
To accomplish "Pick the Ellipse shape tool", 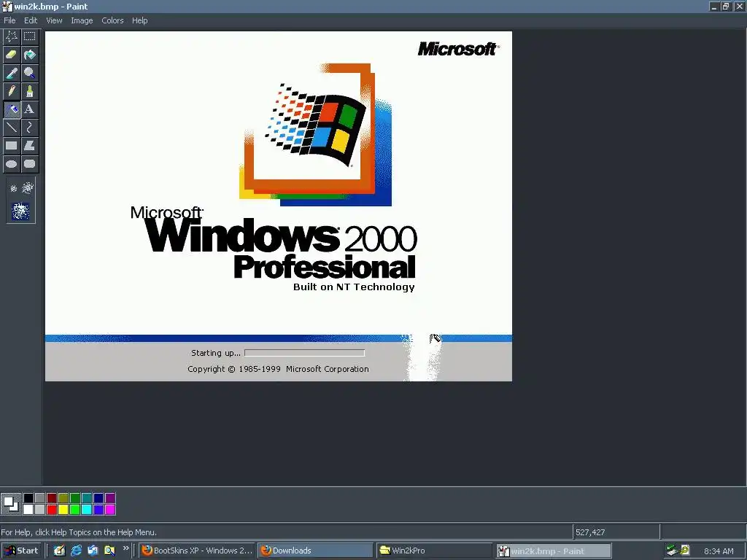I will [x=12, y=164].
